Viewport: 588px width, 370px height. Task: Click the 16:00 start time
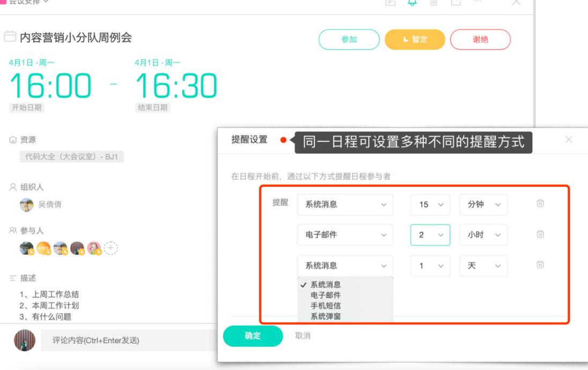click(x=50, y=86)
